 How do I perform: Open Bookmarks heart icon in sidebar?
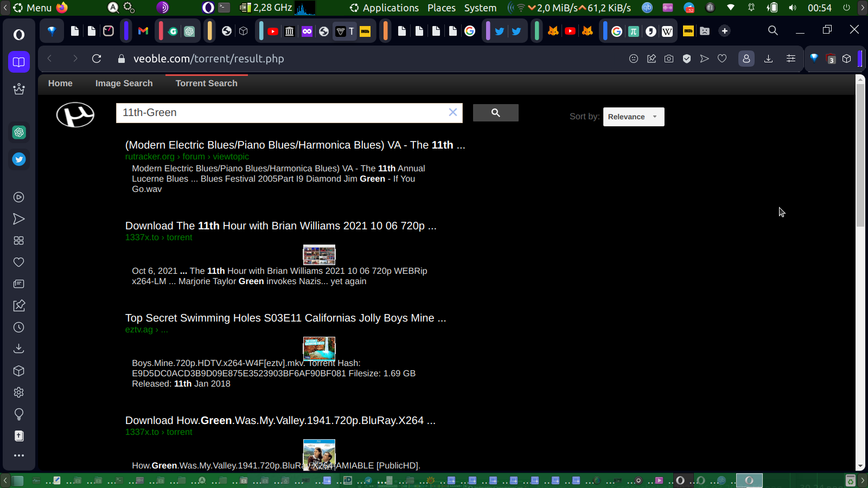[19, 262]
